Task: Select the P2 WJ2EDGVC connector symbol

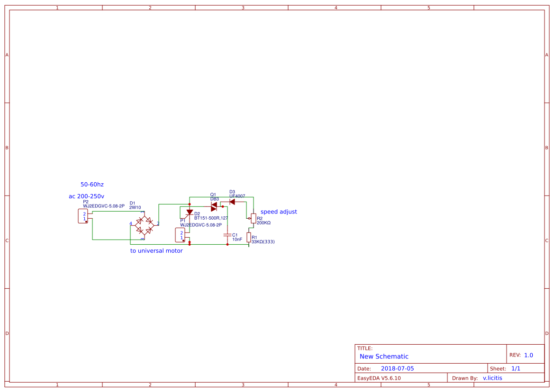Action: pos(82,216)
